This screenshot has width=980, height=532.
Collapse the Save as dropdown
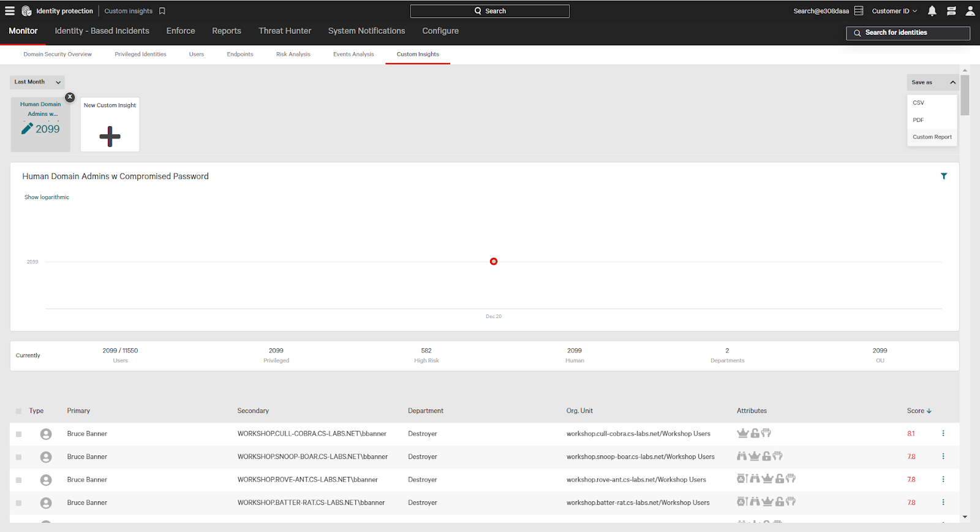[x=933, y=82]
